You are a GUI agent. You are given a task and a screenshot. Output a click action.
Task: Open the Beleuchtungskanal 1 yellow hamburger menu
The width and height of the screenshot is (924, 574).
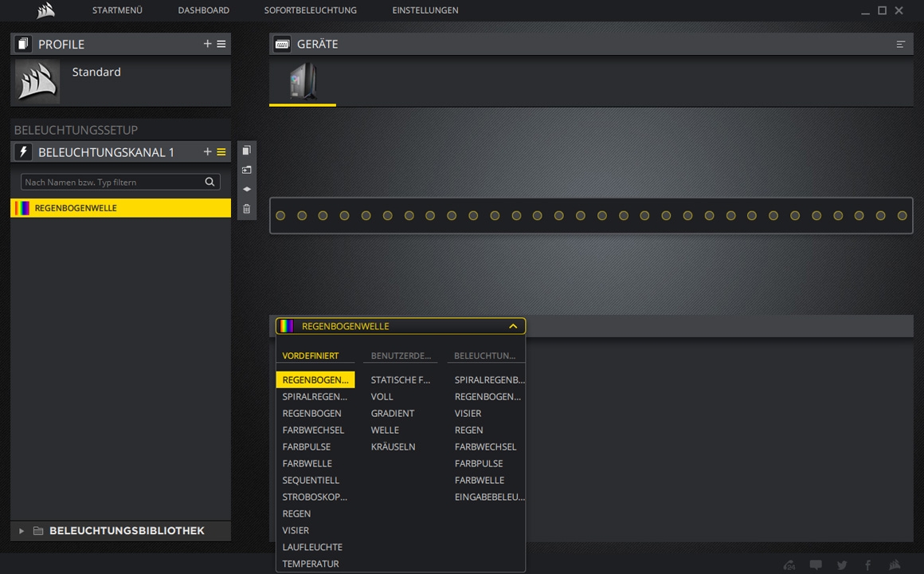[x=221, y=151]
